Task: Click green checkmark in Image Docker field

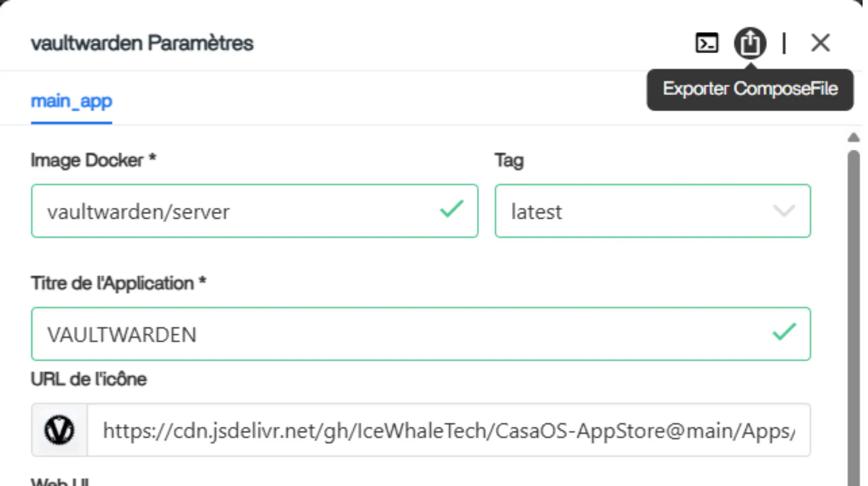Action: [451, 209]
